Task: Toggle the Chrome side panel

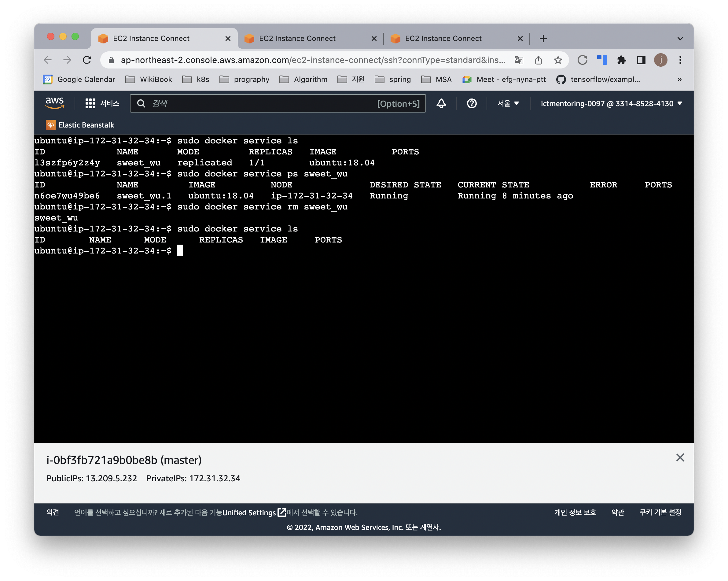Action: pyautogui.click(x=641, y=60)
